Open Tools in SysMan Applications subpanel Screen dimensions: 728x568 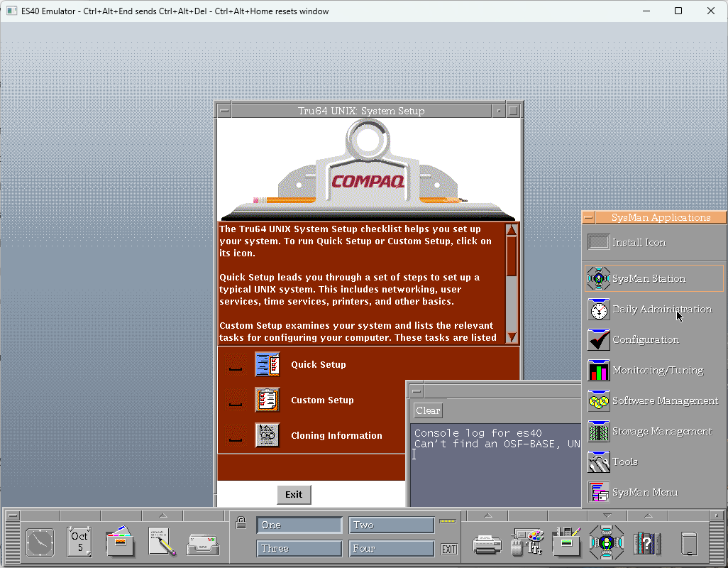click(653, 462)
